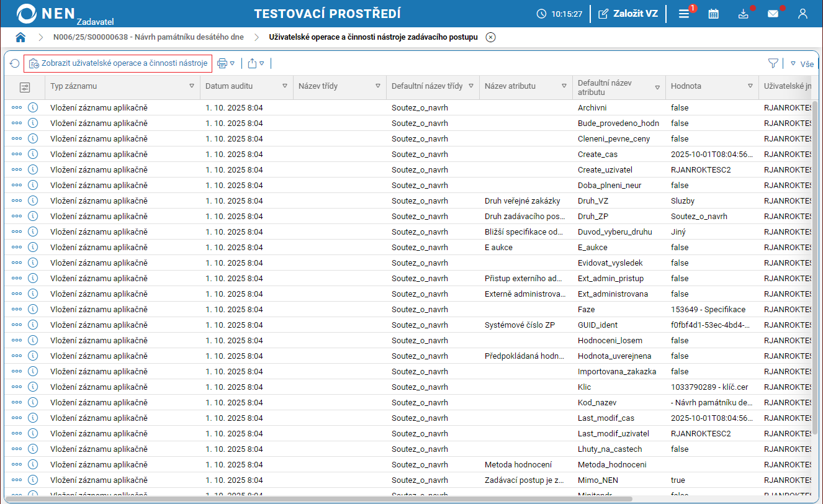This screenshot has height=504, width=823.
Task: Click the refresh icon in toolbar
Action: tap(15, 63)
